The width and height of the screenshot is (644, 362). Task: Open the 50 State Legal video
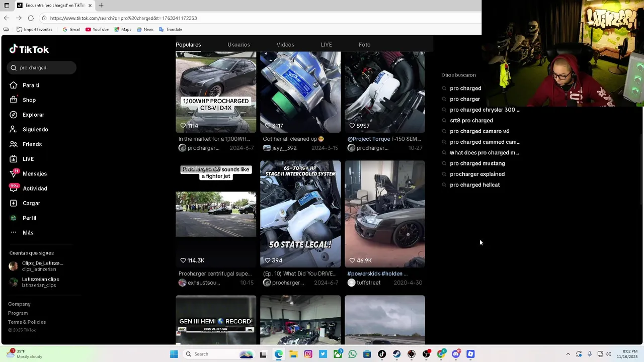300,214
